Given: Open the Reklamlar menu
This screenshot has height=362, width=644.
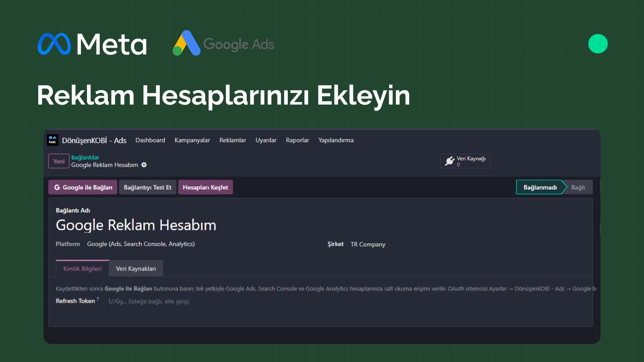Looking at the screenshot, I should (233, 140).
